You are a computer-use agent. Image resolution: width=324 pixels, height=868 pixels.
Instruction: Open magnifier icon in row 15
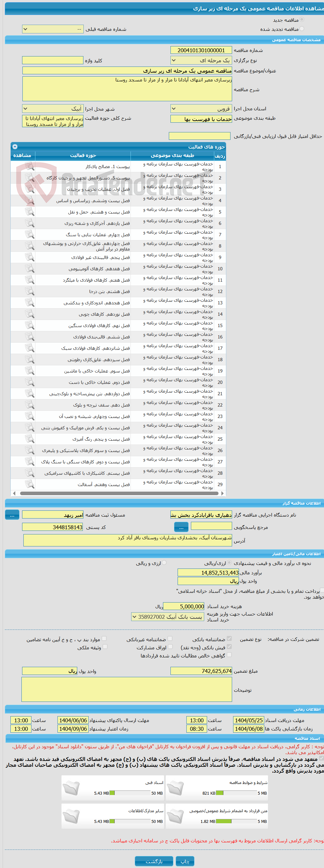(30, 325)
